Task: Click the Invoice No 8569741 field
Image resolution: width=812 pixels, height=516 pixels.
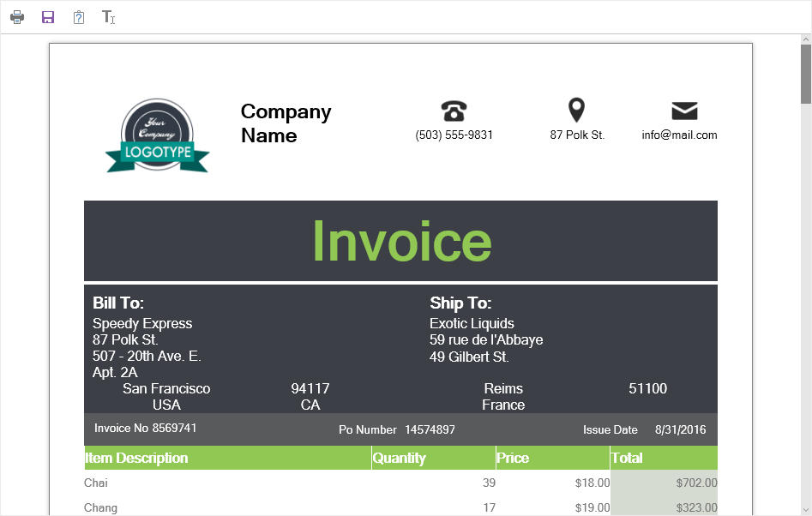Action: click(x=146, y=428)
